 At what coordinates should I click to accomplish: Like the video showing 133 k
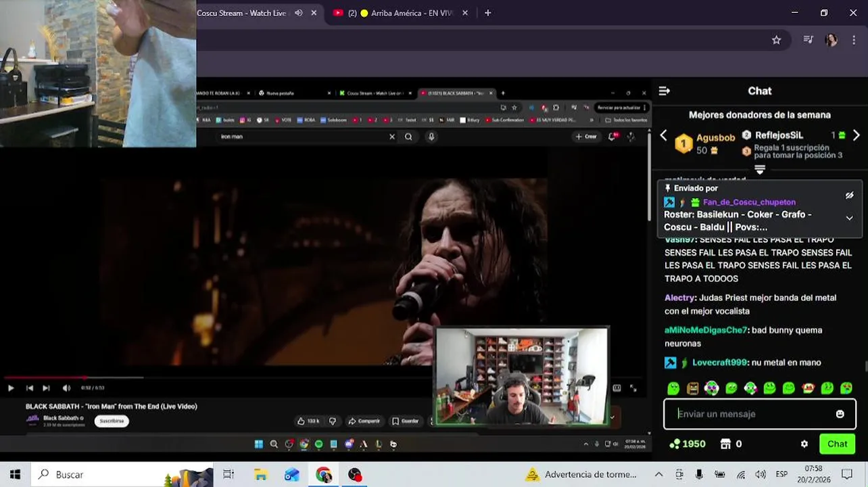pos(308,421)
